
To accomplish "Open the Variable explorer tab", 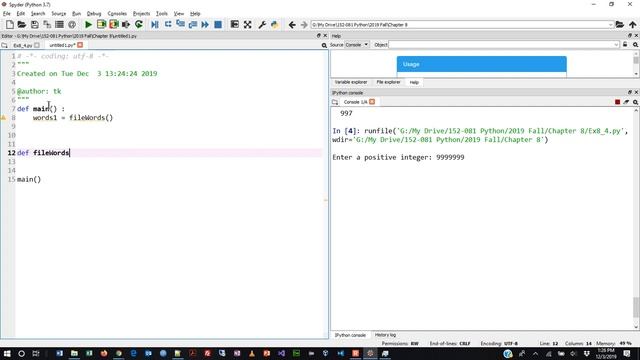I will [x=351, y=82].
